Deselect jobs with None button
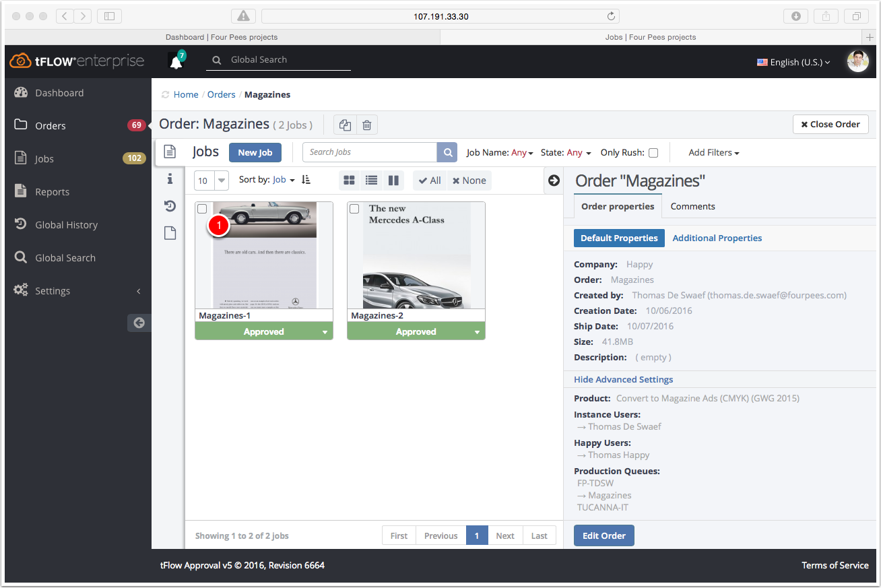This screenshot has height=588, width=881. (469, 181)
